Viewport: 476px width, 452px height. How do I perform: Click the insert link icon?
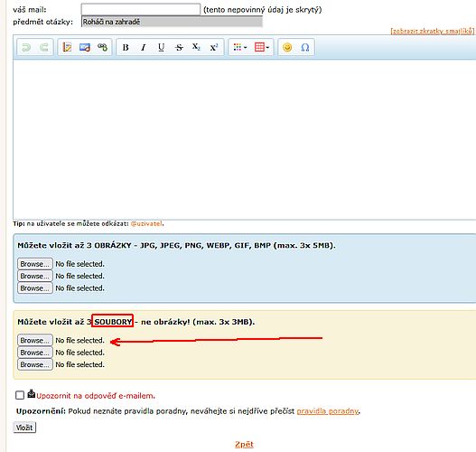pyautogui.click(x=103, y=47)
